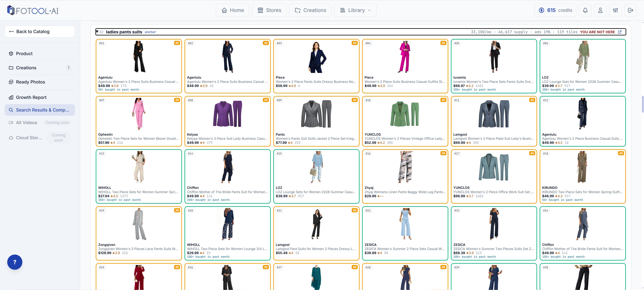
Task: Open the Stores tab
Action: [x=269, y=10]
